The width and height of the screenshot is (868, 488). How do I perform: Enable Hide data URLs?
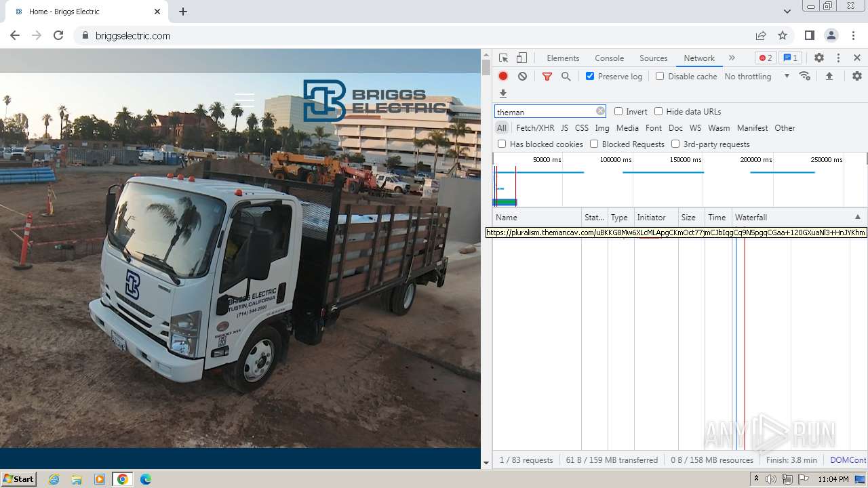click(658, 111)
